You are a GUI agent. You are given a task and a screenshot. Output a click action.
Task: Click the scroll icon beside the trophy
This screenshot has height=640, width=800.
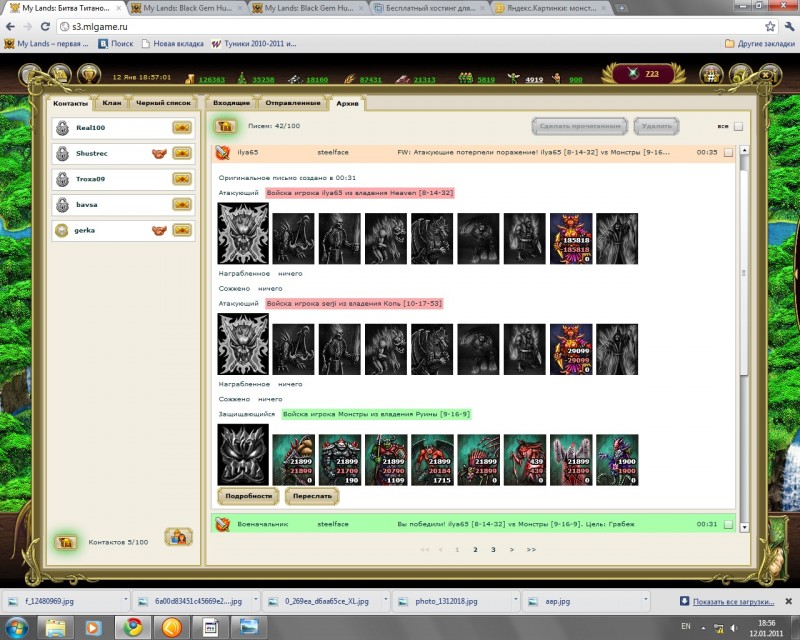pos(60,75)
